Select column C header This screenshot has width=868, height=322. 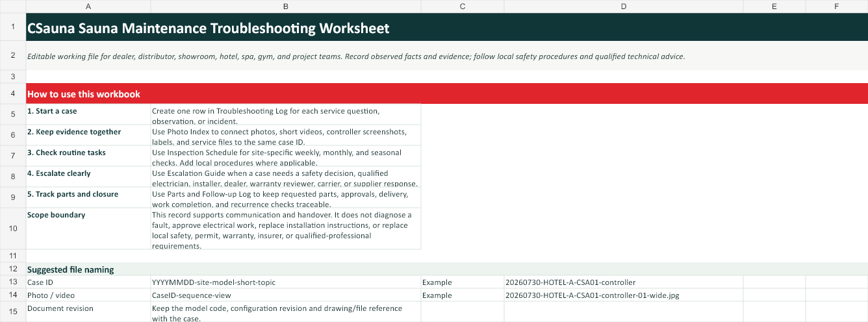pos(463,6)
